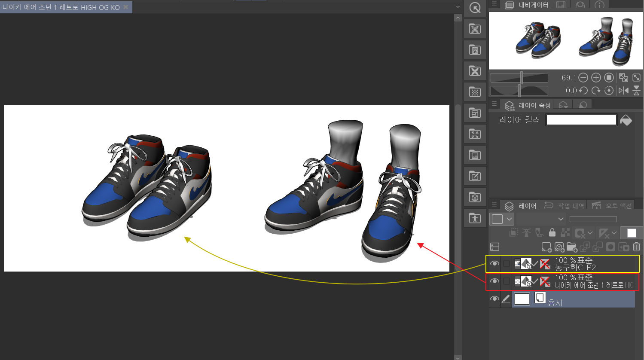Toggle lock transparent pixels icon
Screen dimensions: 644x360
point(565,233)
